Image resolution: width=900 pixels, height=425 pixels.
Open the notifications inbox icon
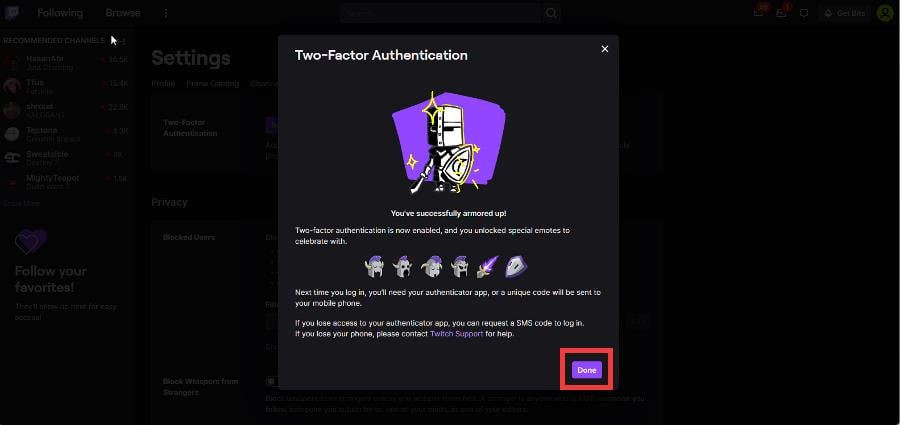pyautogui.click(x=781, y=13)
